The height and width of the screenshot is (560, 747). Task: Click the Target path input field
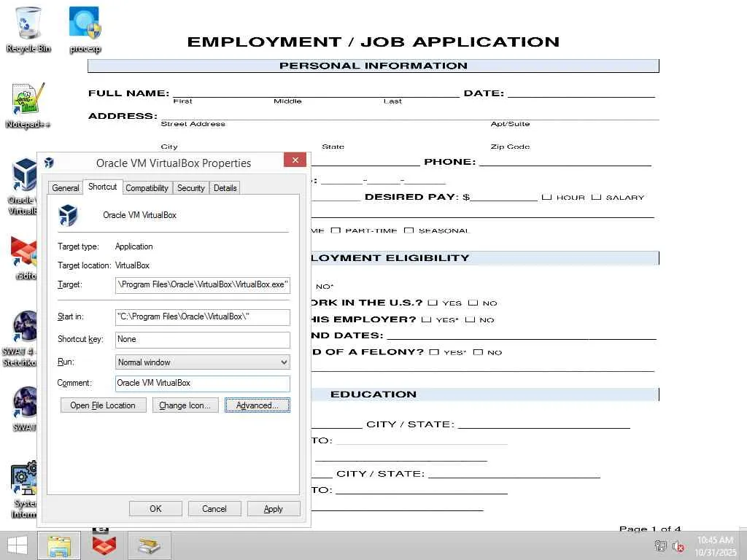click(x=203, y=285)
